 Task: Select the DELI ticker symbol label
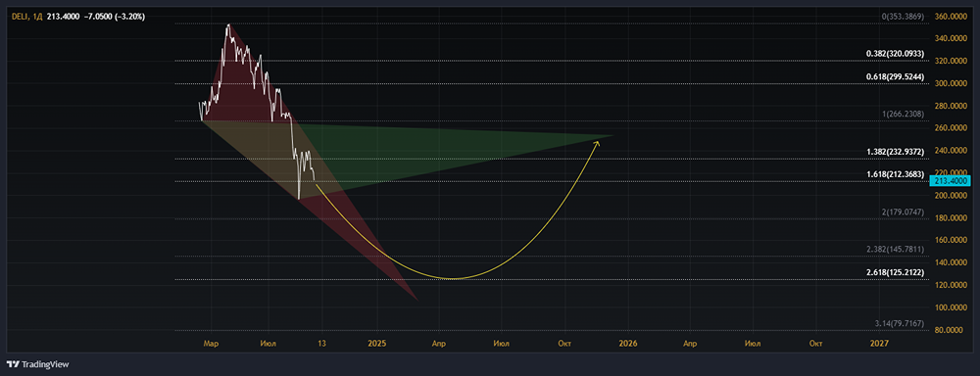pyautogui.click(x=19, y=17)
